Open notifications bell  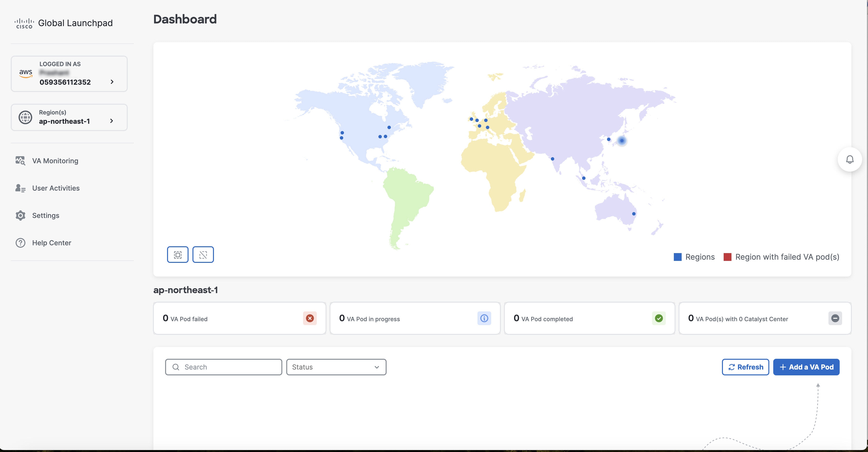pos(850,159)
